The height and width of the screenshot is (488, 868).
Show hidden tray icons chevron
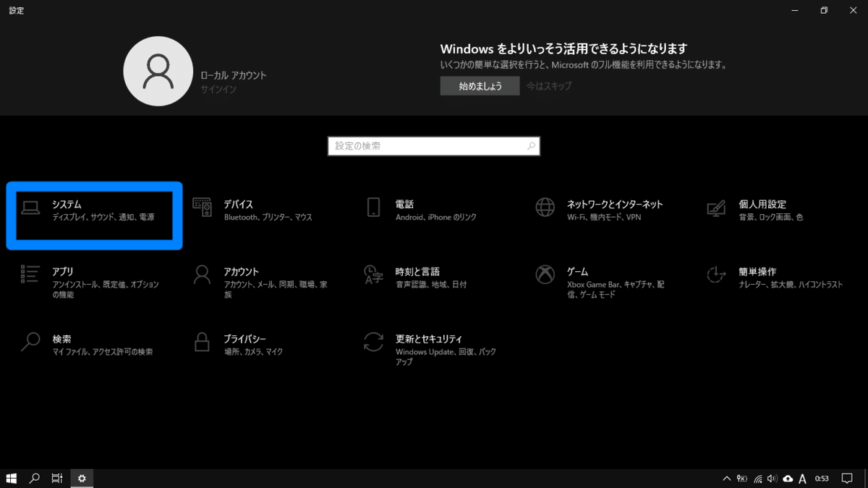coord(727,479)
